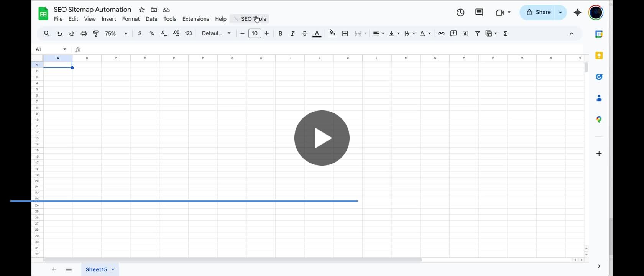Open the Extensions menu
The width and height of the screenshot is (644, 276).
click(x=195, y=19)
